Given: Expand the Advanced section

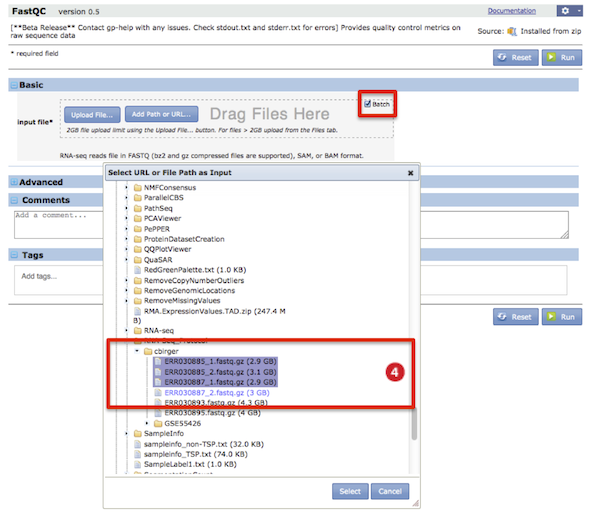Looking at the screenshot, I should point(14,184).
